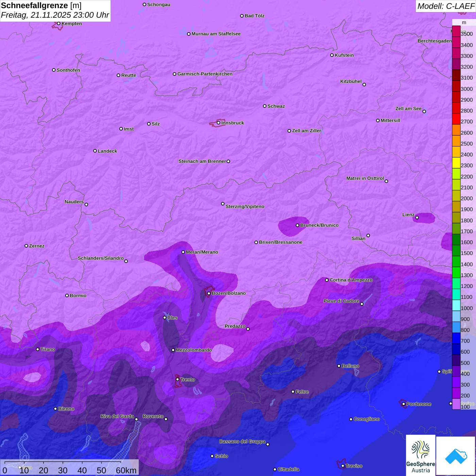Click the 'Riva del Garda' label

(x=117, y=416)
